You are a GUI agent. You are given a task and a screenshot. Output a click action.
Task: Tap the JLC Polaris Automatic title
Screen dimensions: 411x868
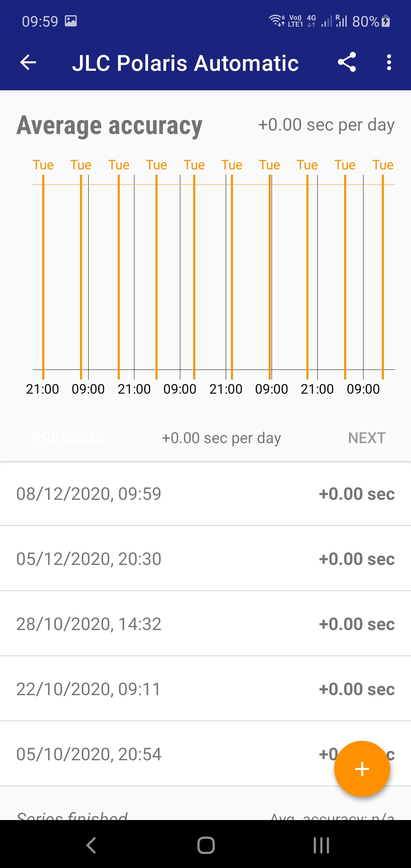(185, 63)
